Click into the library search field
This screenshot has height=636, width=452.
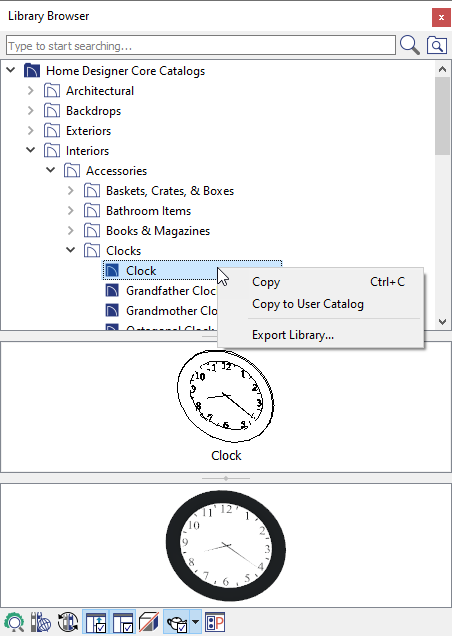click(201, 45)
